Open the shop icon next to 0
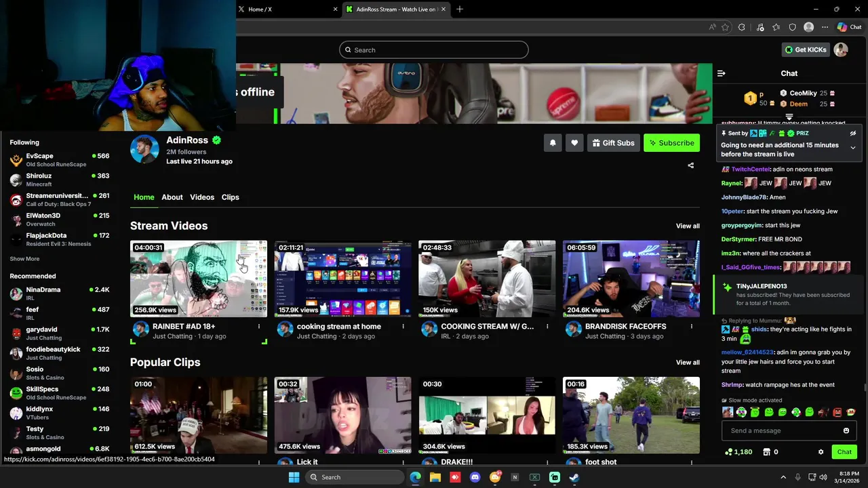This screenshot has height=488, width=868. coord(767,452)
